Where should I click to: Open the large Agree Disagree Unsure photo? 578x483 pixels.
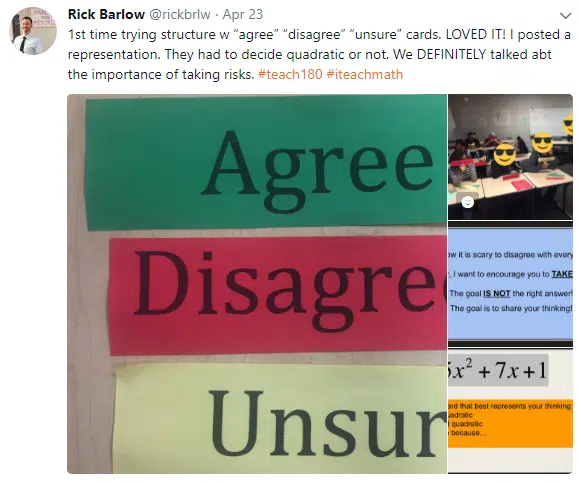(x=257, y=284)
